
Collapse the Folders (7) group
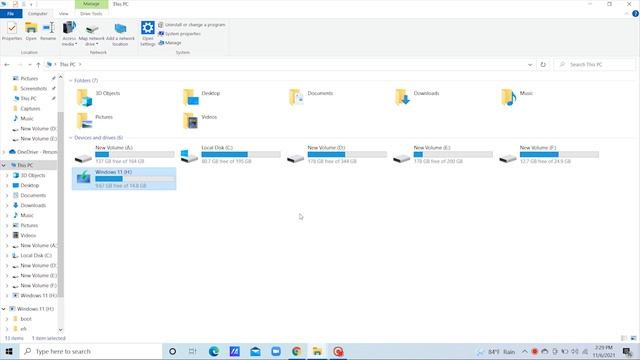point(71,81)
